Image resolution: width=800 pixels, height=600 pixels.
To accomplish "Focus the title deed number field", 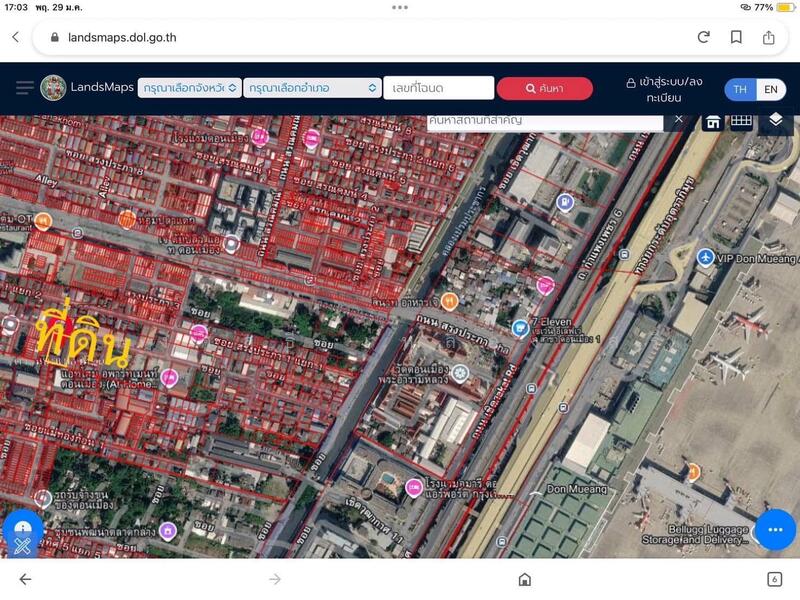I will coord(438,88).
